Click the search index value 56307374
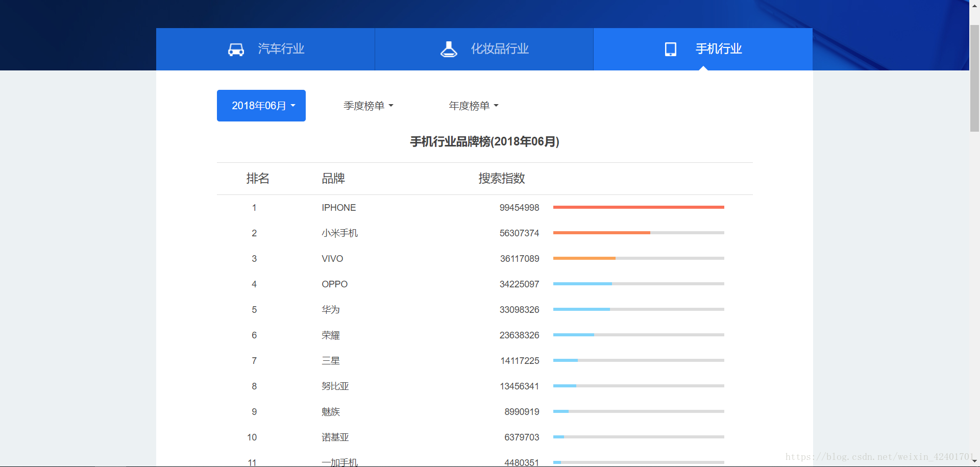 pyautogui.click(x=519, y=233)
